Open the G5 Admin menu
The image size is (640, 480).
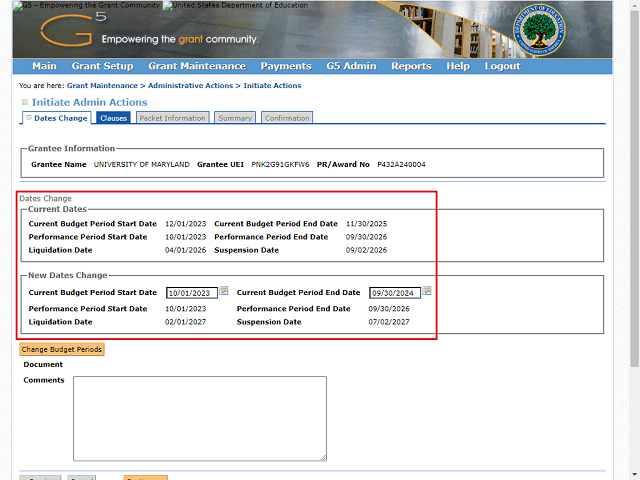pyautogui.click(x=351, y=66)
